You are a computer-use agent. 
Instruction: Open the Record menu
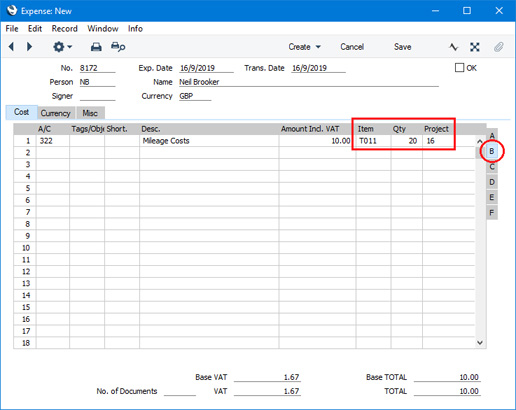click(65, 29)
